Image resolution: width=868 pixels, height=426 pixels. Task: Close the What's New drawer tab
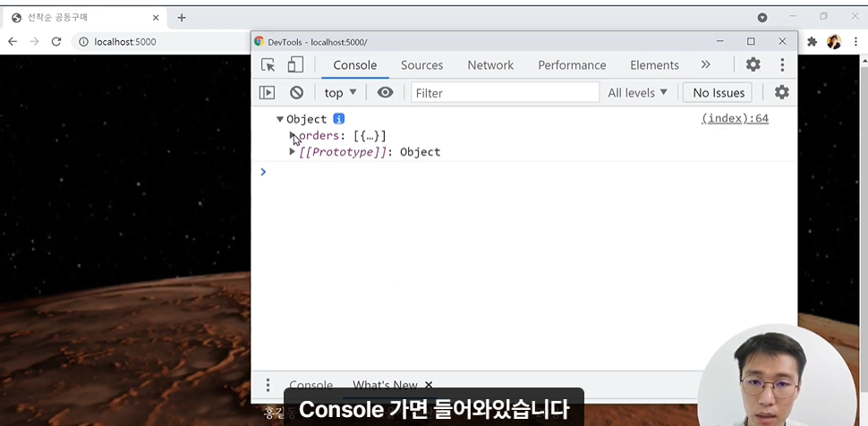(429, 385)
